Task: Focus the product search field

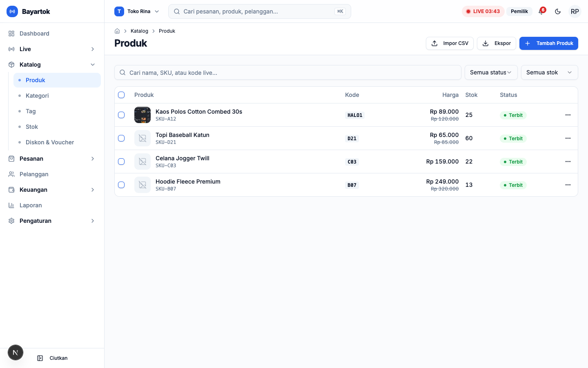Action: (288, 72)
